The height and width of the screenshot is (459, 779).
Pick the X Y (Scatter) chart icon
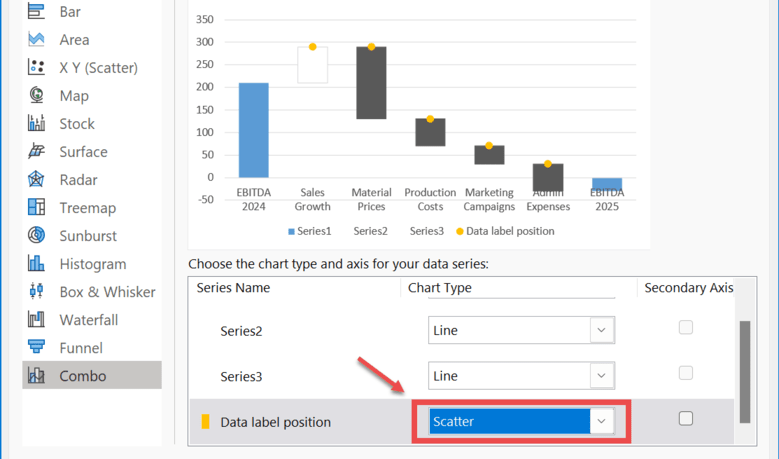pyautogui.click(x=37, y=68)
